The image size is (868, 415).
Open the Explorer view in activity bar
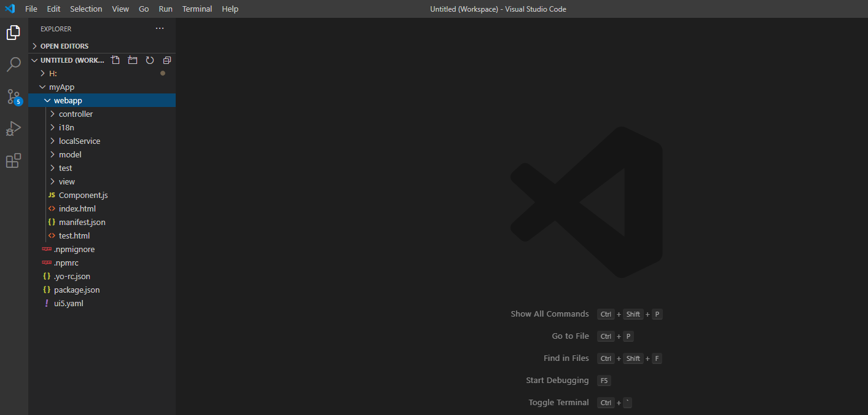point(14,33)
